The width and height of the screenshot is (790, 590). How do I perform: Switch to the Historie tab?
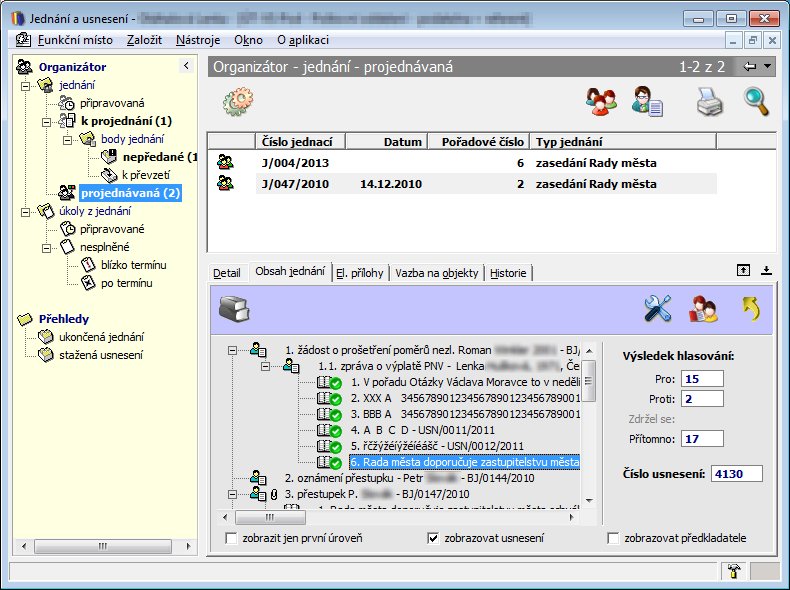(x=508, y=273)
